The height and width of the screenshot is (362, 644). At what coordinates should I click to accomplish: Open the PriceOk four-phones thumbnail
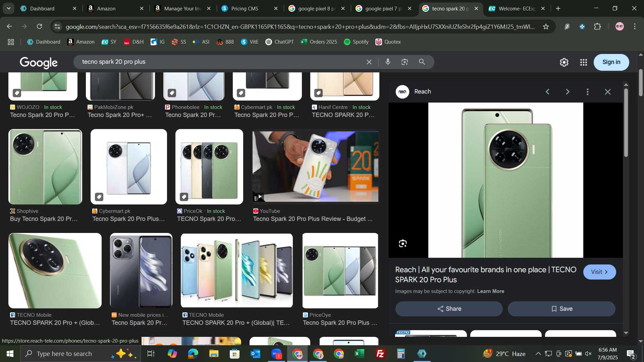pyautogui.click(x=209, y=167)
